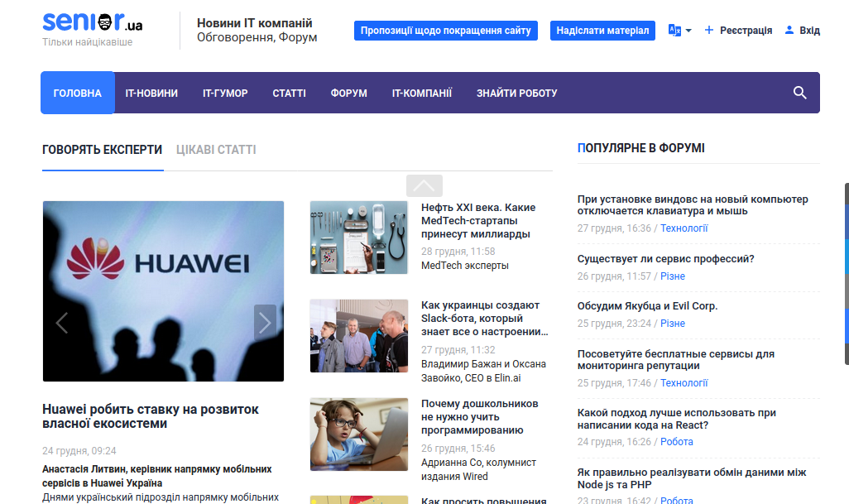Go to previous slide with left arrow
Image resolution: width=849 pixels, height=504 pixels.
pyautogui.click(x=62, y=323)
